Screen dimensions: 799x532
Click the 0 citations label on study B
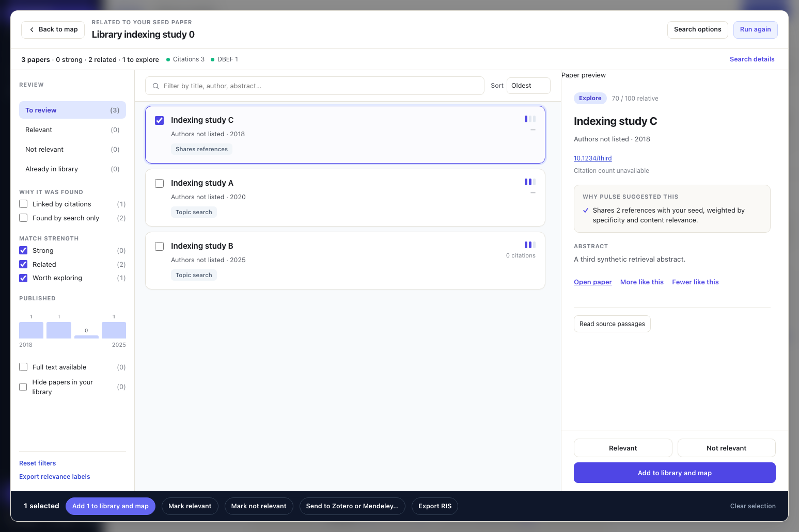pyautogui.click(x=521, y=255)
